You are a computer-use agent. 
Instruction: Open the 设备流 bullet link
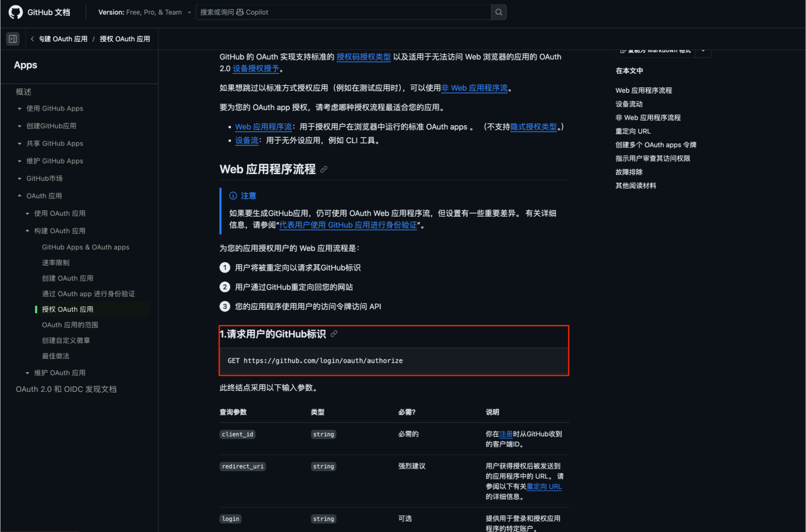point(247,141)
